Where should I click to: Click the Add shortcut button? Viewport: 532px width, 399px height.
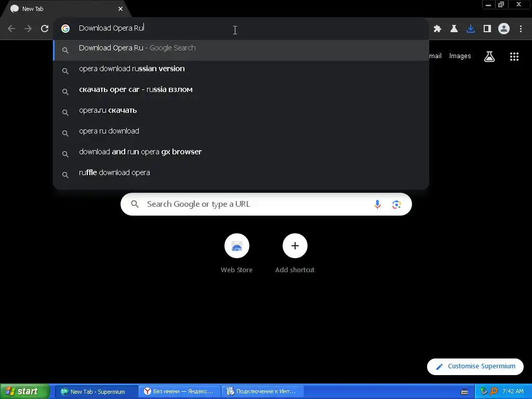tap(295, 253)
